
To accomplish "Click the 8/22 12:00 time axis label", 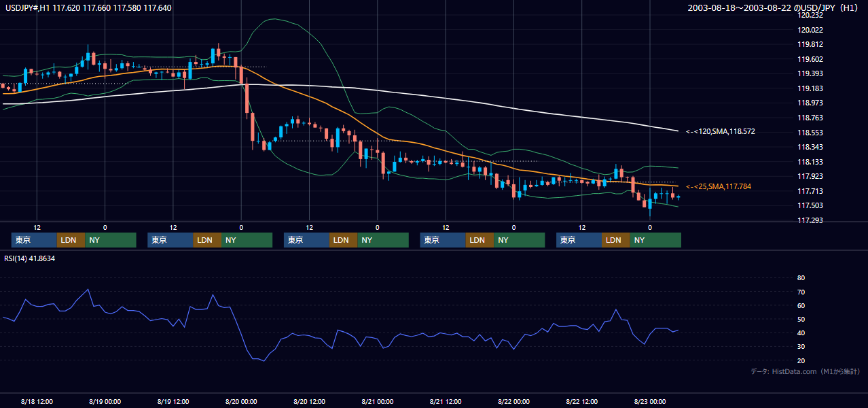I will pos(582,401).
